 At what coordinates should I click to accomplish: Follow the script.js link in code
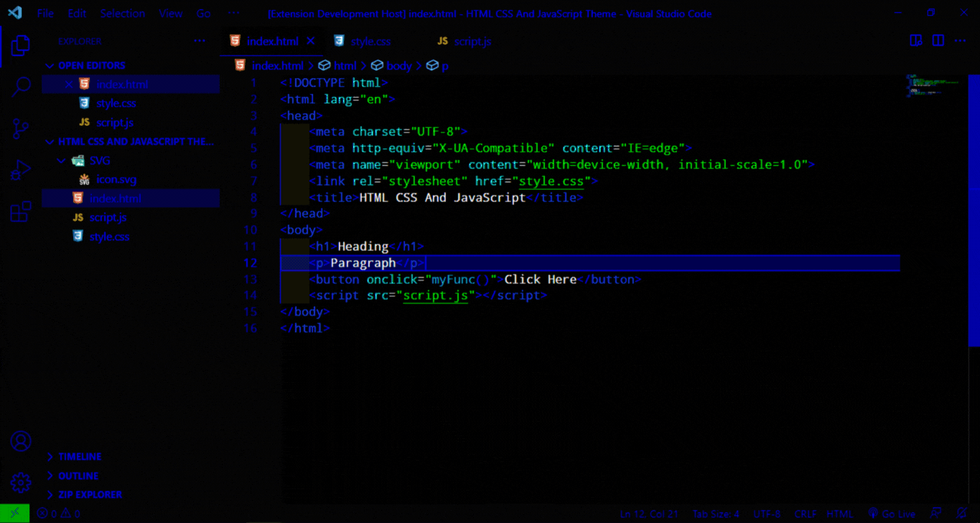(436, 295)
